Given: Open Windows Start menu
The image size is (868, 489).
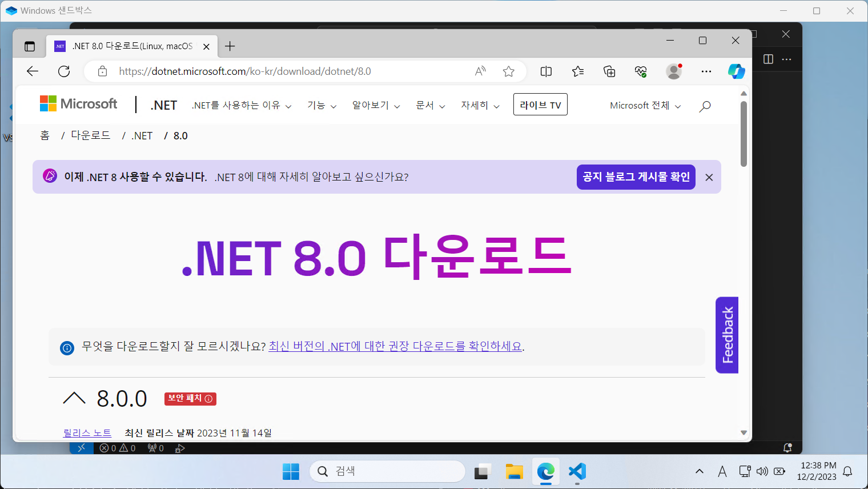Looking at the screenshot, I should 291,471.
